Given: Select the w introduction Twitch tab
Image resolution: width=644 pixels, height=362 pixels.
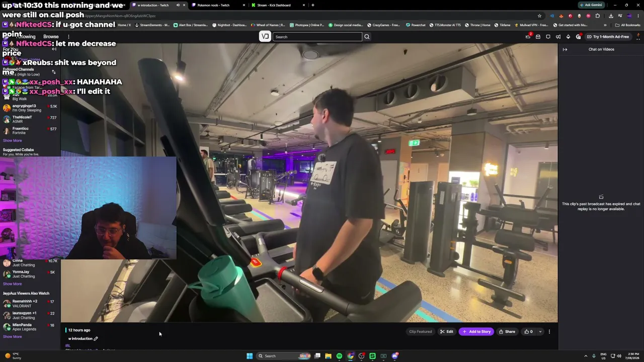Looking at the screenshot, I should [x=158, y=5].
